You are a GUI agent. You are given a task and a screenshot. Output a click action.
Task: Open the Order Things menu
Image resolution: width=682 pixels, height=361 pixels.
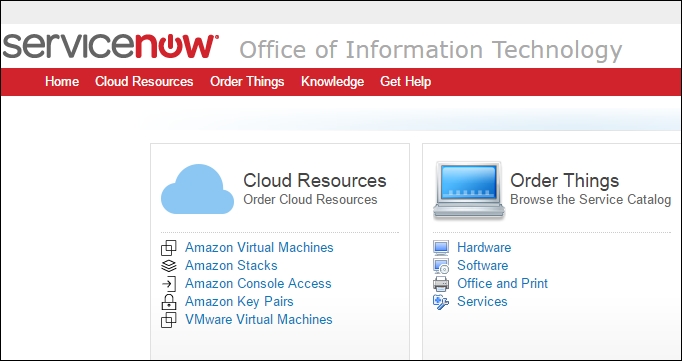247,82
